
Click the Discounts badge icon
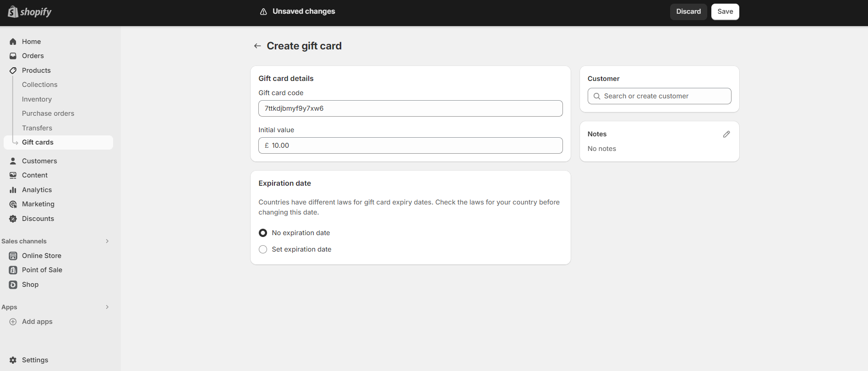point(13,219)
